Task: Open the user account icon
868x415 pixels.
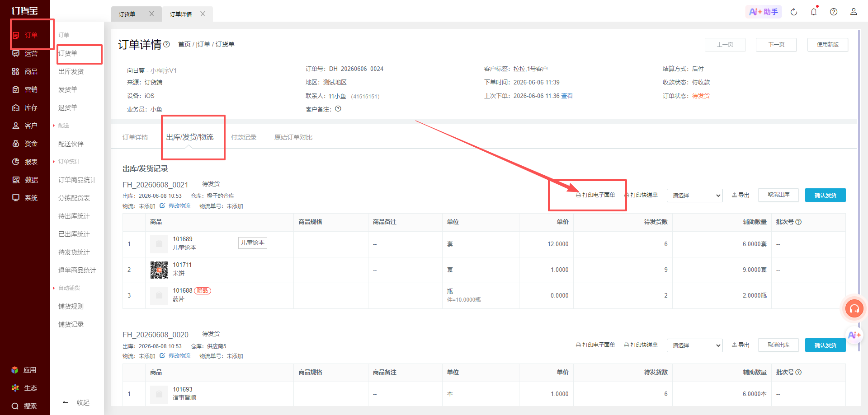Action: 854,12
